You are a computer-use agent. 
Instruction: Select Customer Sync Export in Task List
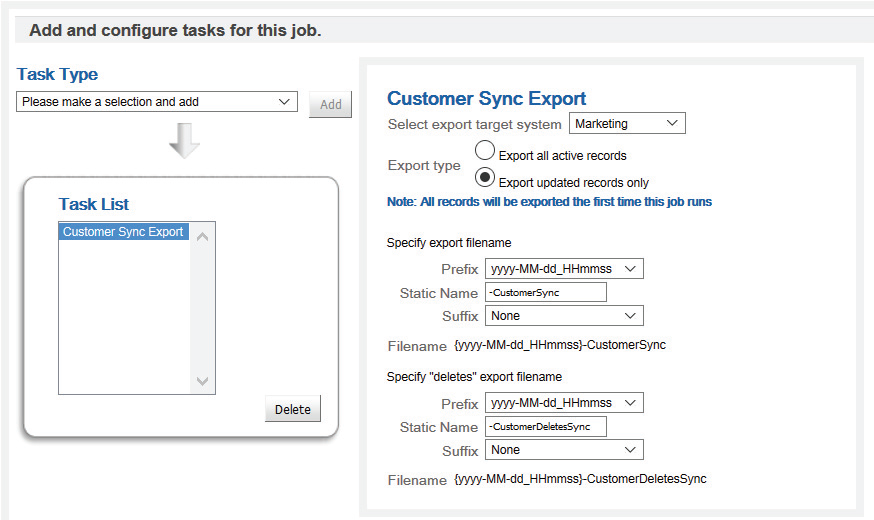123,231
